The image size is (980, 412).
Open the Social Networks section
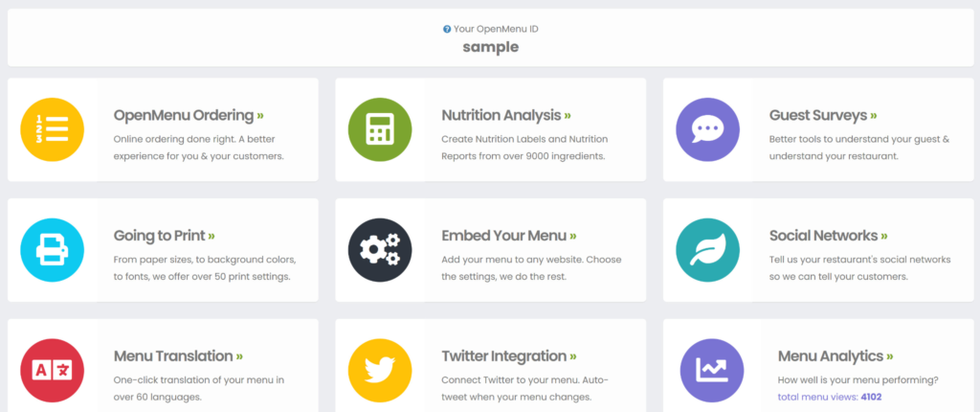coord(829,236)
